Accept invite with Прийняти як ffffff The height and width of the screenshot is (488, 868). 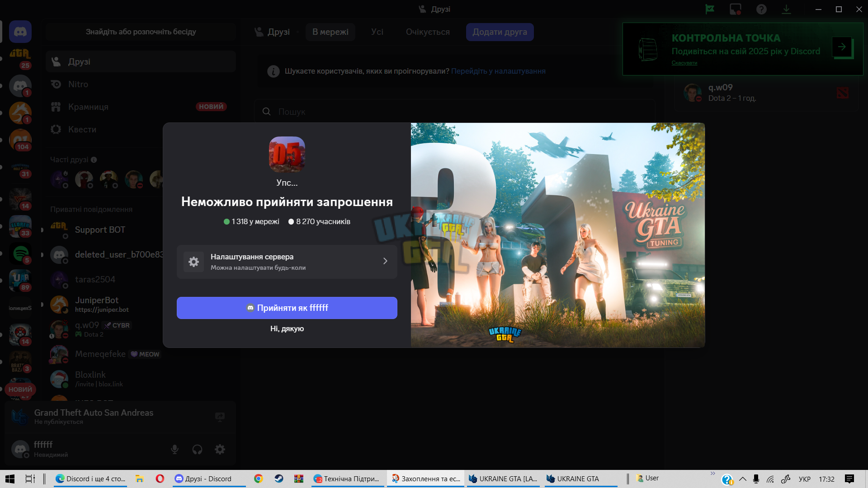click(x=287, y=308)
